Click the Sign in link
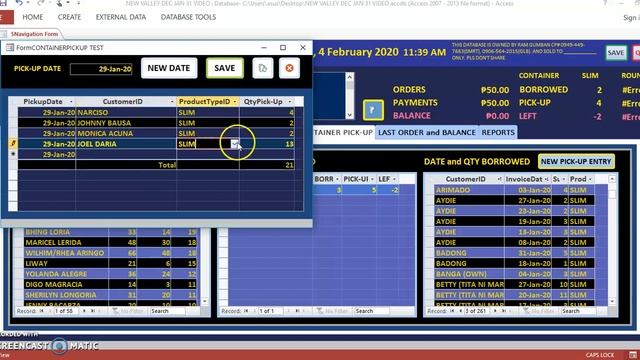 tap(631, 18)
